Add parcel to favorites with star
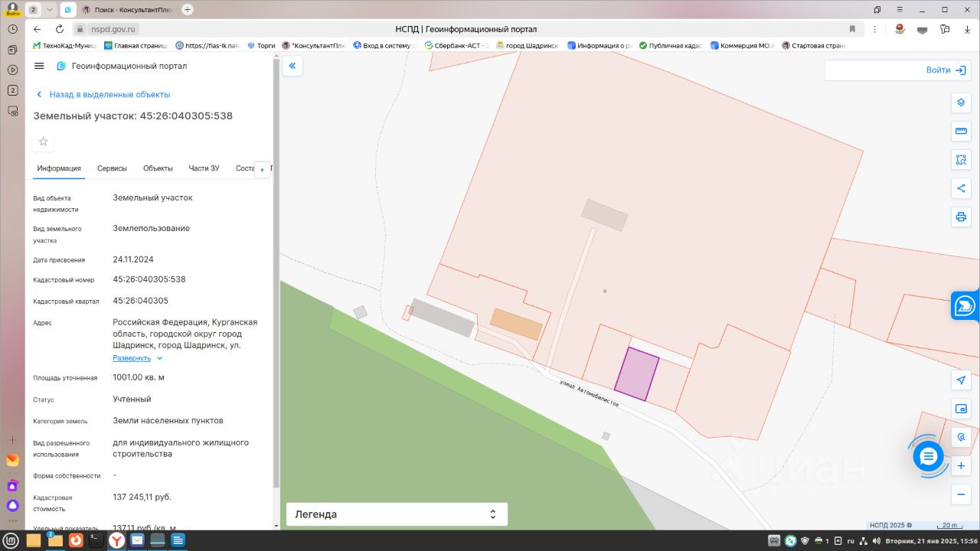Viewport: 980px width, 551px height. pos(44,142)
